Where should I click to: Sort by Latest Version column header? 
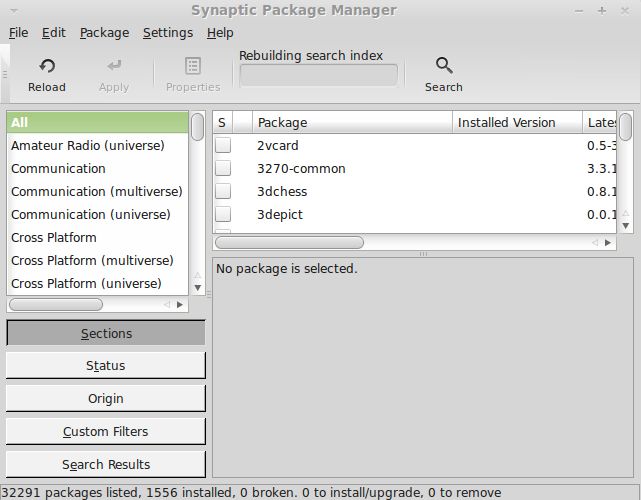[599, 122]
